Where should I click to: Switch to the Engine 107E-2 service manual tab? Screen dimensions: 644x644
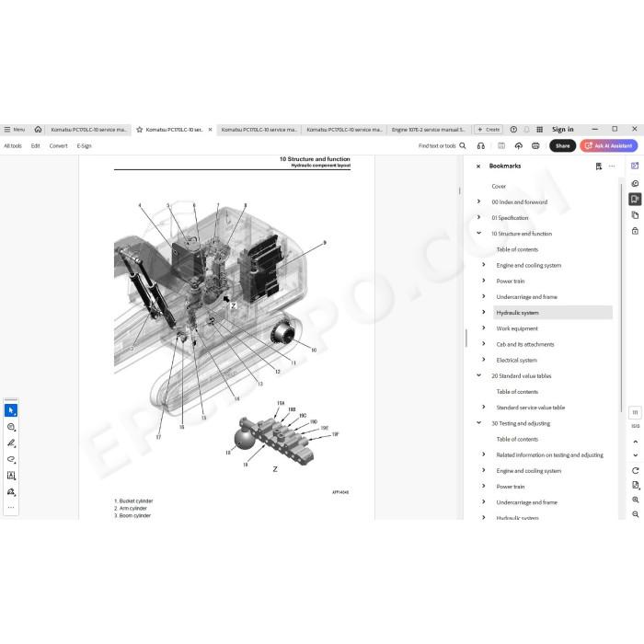pyautogui.click(x=429, y=130)
